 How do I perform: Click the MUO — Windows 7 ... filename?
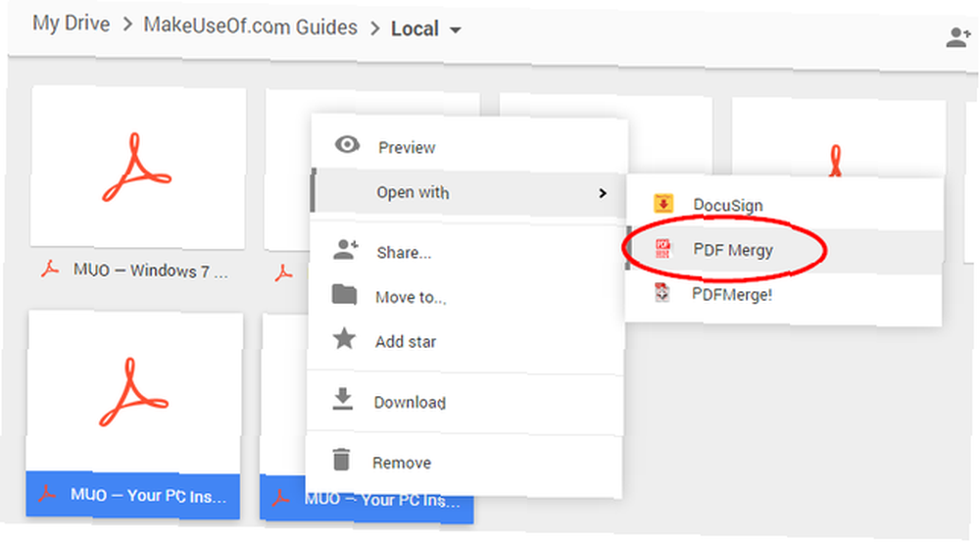pyautogui.click(x=151, y=271)
